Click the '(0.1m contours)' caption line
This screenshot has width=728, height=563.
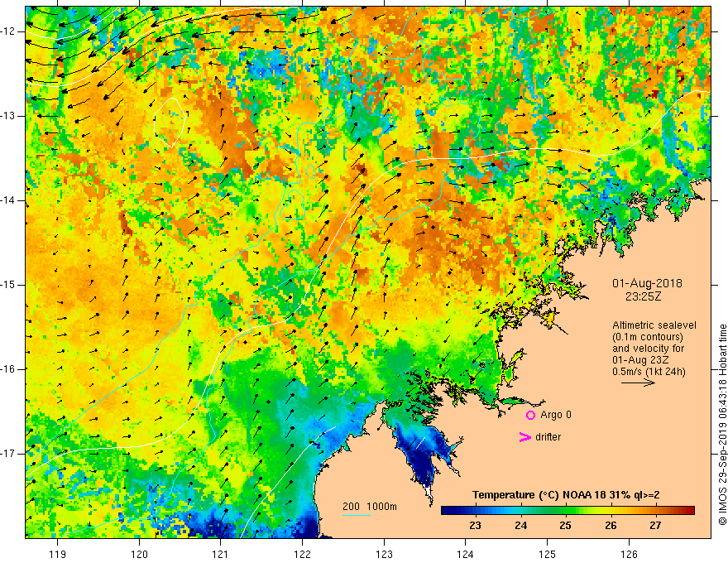(648, 337)
